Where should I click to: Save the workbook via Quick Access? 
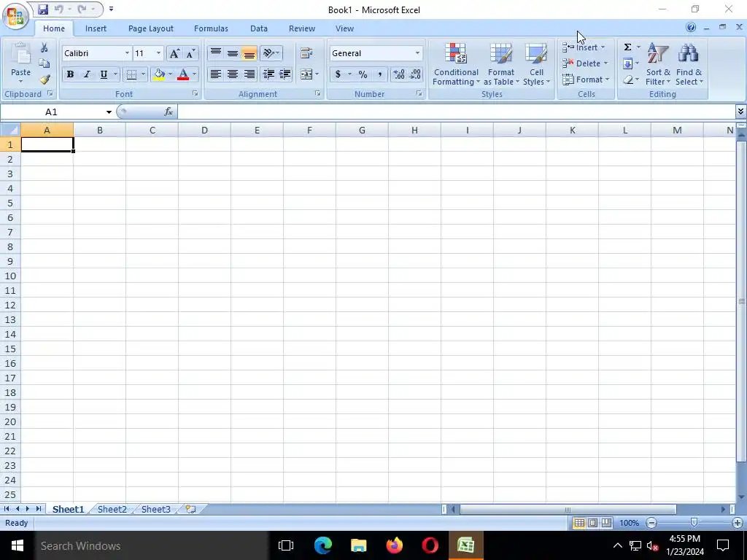(43, 9)
